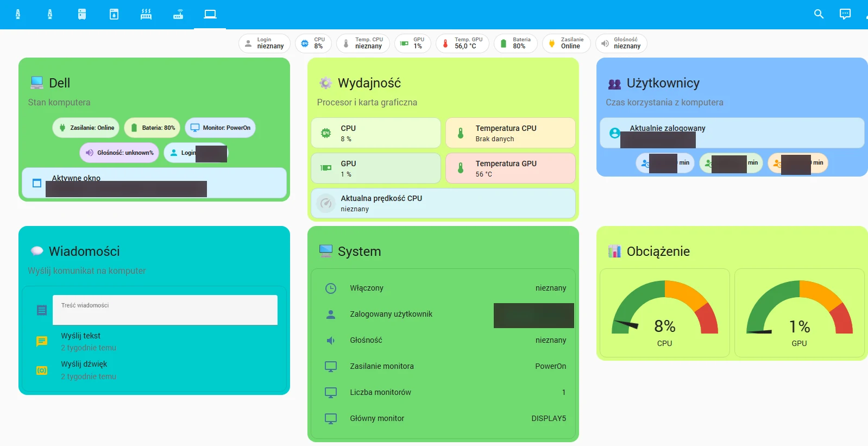This screenshot has width=868, height=446.
Task: Open the Temperatura GPU 56 °C tile
Action: 511,168
